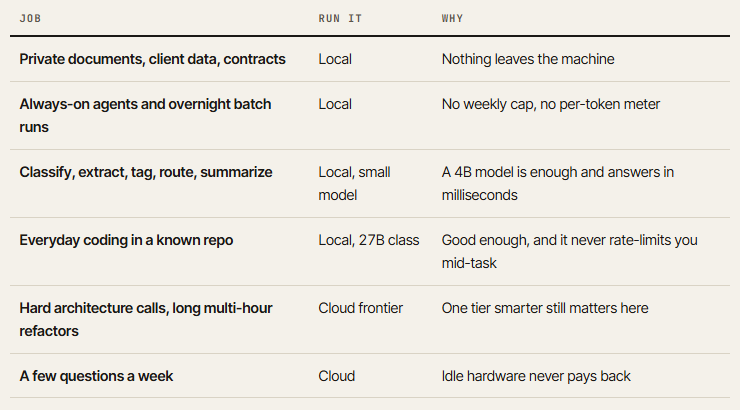740x410 pixels.
Task: Click the WHY column header
Action: pyautogui.click(x=452, y=18)
